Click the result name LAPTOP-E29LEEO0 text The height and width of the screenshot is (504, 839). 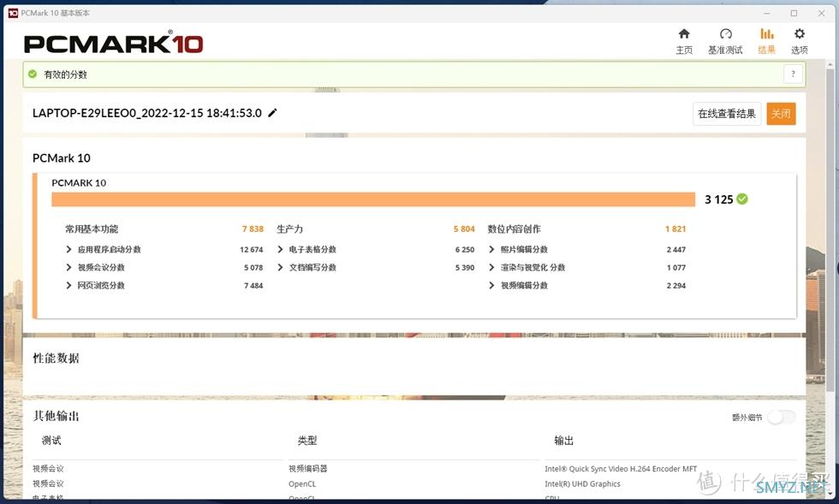(x=147, y=113)
